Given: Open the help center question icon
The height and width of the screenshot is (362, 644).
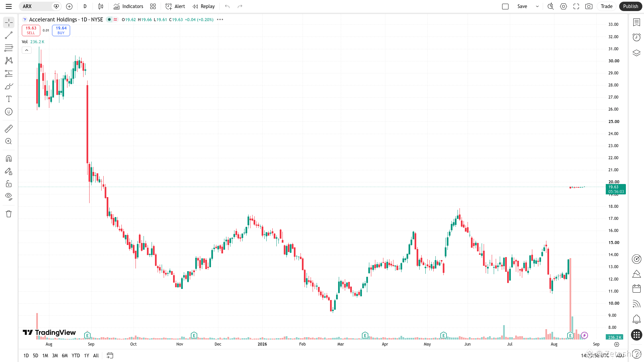Looking at the screenshot, I should 636,354.
